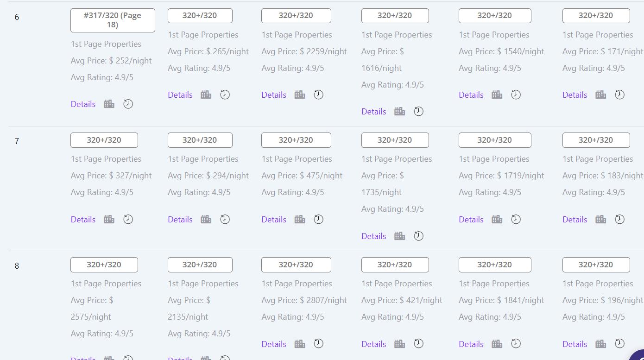644x360 pixels.
Task: Open Details link for the $183/night cell
Action: (x=575, y=220)
